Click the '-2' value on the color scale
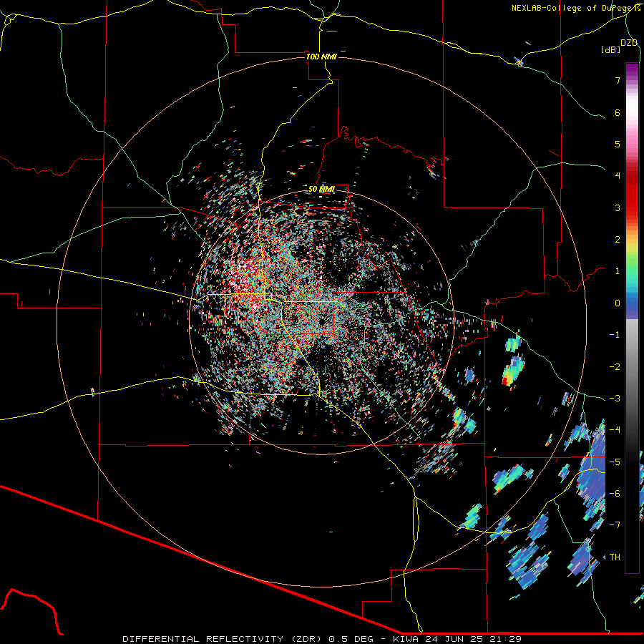 pyautogui.click(x=615, y=366)
